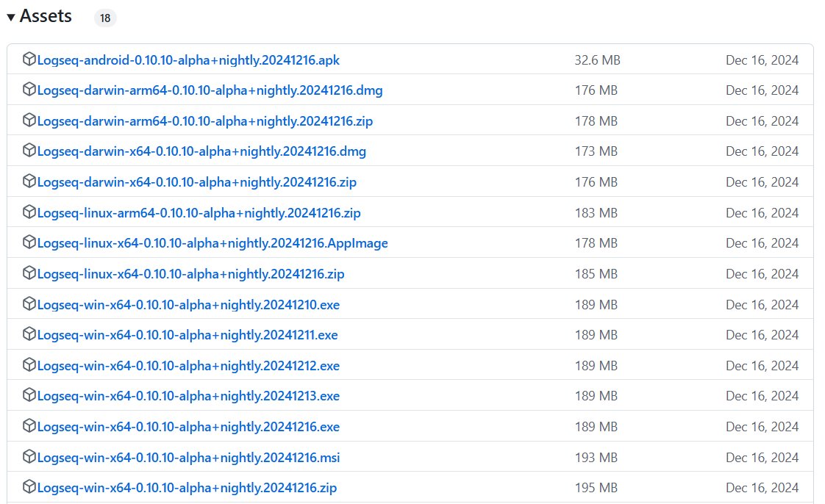Image resolution: width=825 pixels, height=504 pixels.
Task: Click package icon beside win-x64 20241212.exe
Action: coord(29,365)
